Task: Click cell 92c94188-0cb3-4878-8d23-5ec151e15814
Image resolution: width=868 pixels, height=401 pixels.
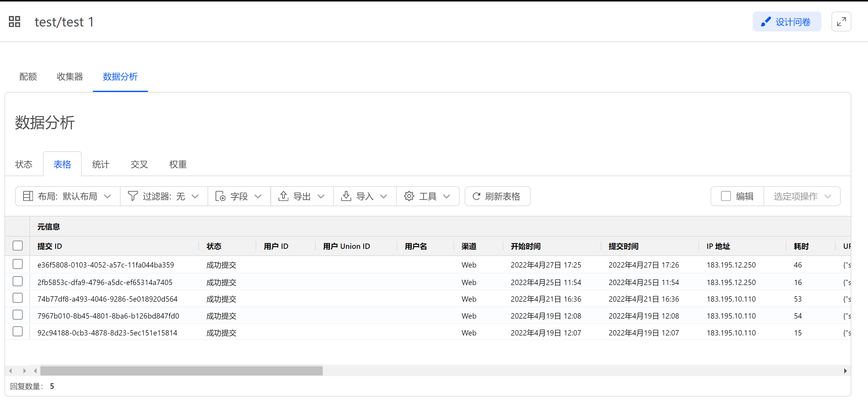Action: (x=107, y=333)
